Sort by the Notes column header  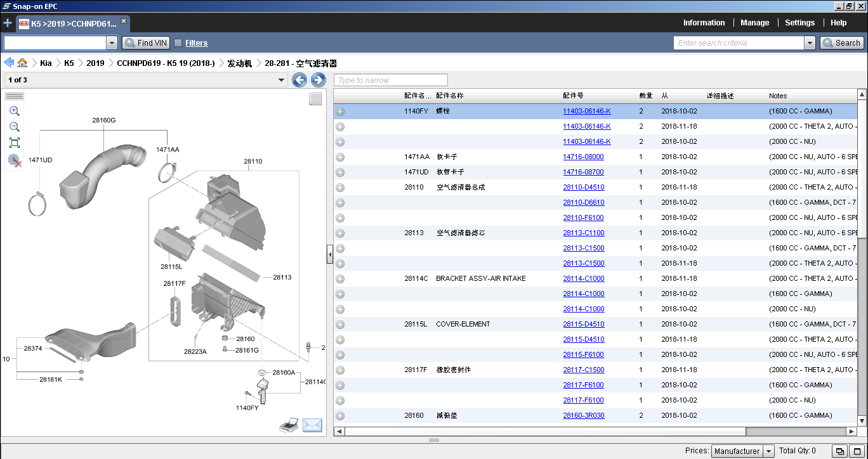coord(778,96)
